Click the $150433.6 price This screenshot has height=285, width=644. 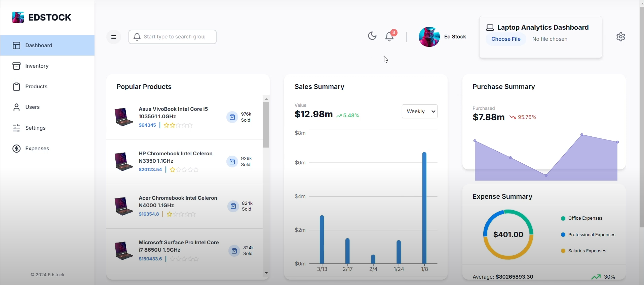pyautogui.click(x=150, y=259)
